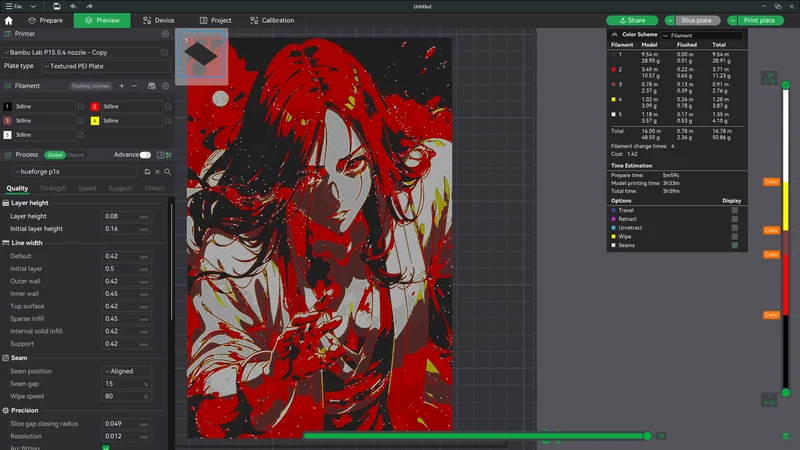800x450 pixels.
Task: Open filament section settings gear
Action: (165, 86)
